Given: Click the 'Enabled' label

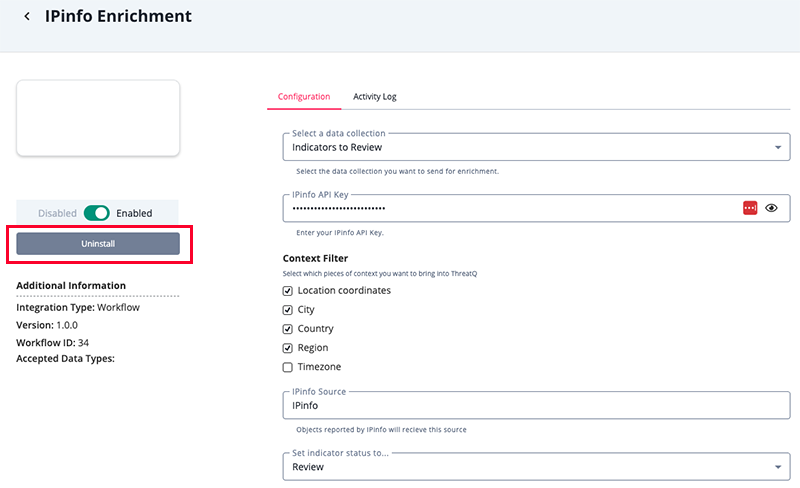Looking at the screenshot, I should [134, 213].
